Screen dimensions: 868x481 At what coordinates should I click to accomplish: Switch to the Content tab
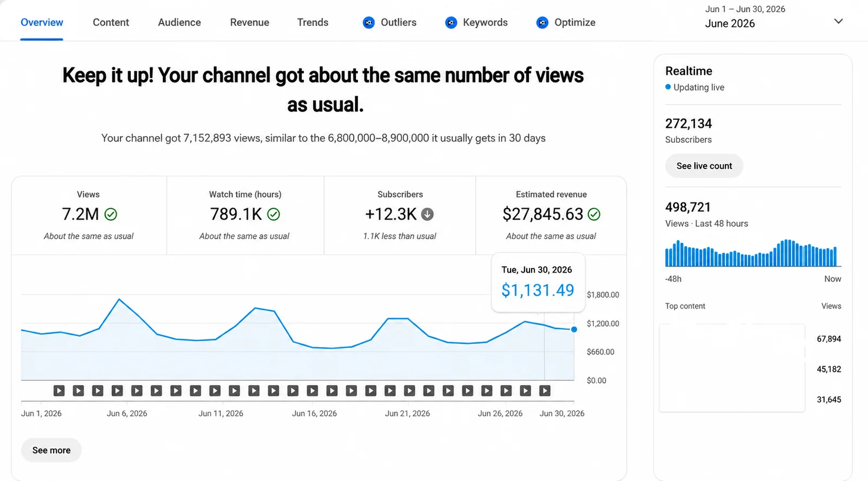[111, 22]
